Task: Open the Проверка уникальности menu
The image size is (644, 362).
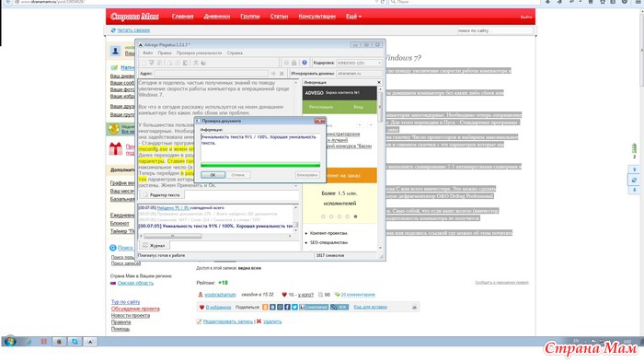Action: click(x=199, y=53)
